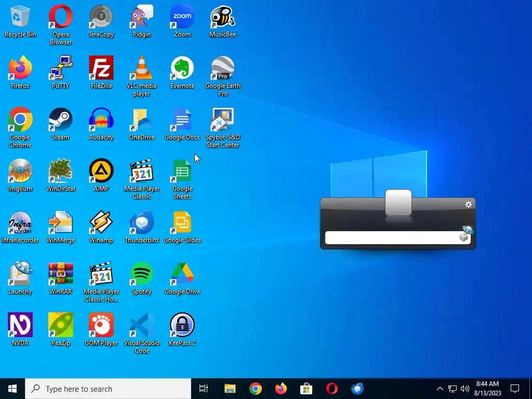Image resolution: width=532 pixels, height=399 pixels.
Task: Launch Opera from the taskbar
Action: click(332, 389)
